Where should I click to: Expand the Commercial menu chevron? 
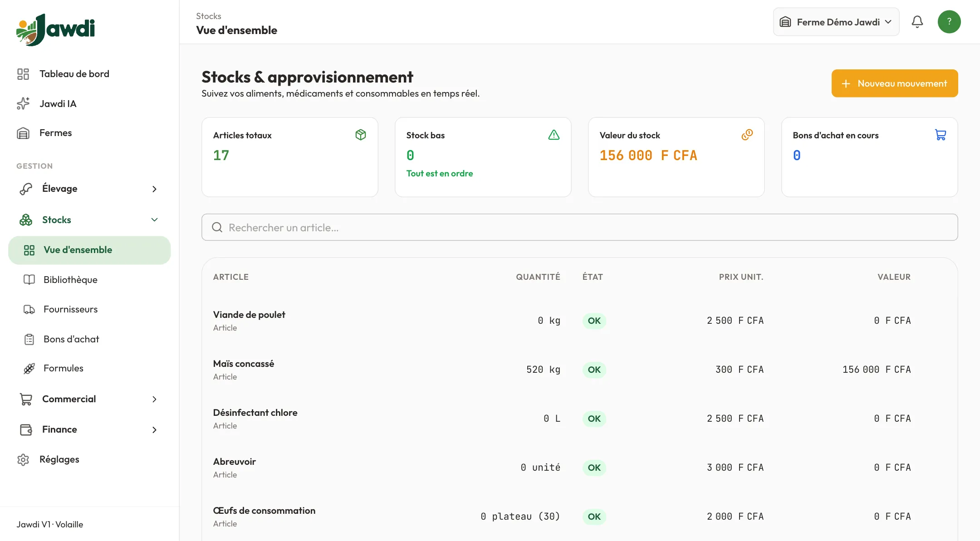(x=154, y=399)
